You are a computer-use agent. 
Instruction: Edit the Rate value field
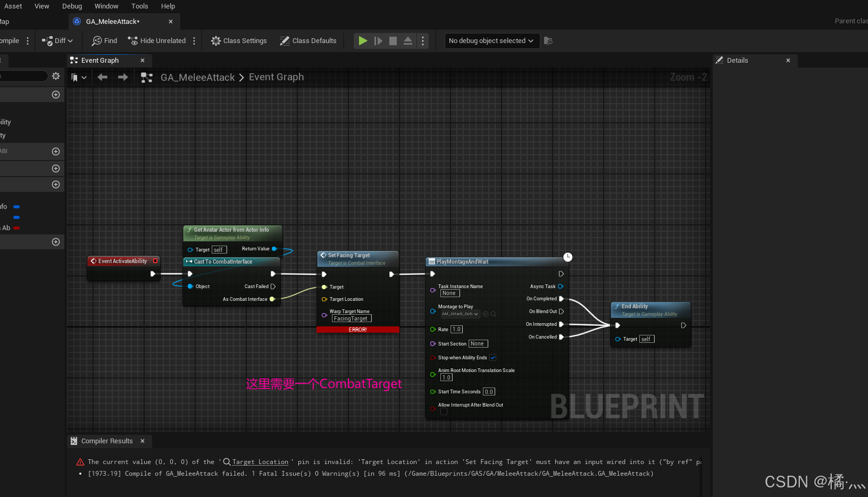tap(457, 330)
